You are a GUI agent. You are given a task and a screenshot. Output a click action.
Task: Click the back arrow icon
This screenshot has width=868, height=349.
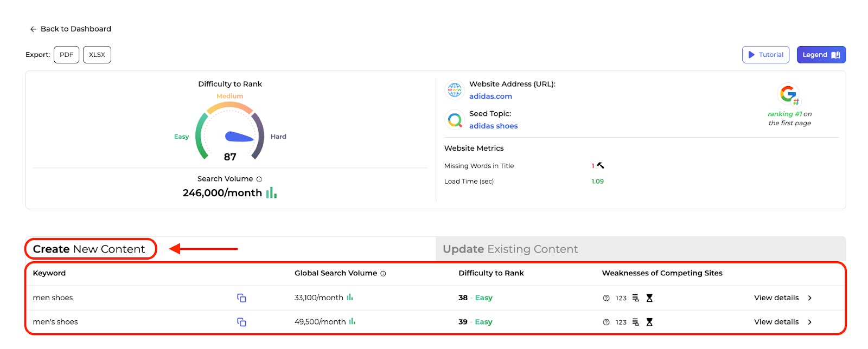tap(33, 29)
